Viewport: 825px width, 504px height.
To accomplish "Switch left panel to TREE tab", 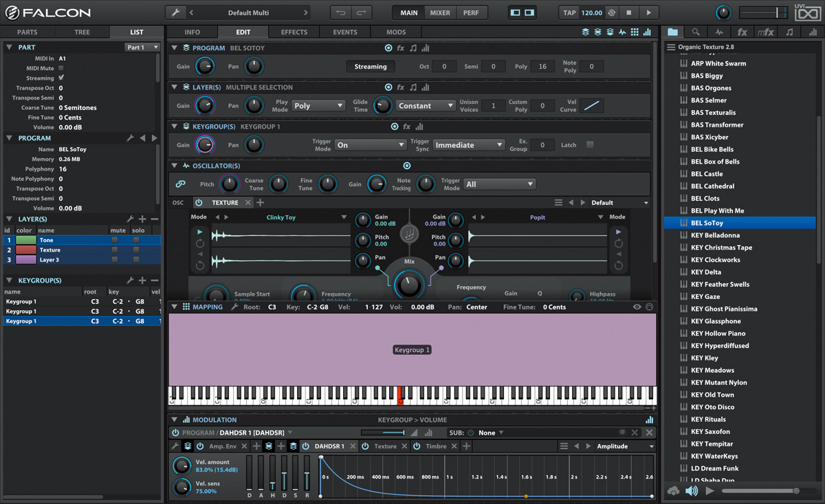I will (x=82, y=32).
